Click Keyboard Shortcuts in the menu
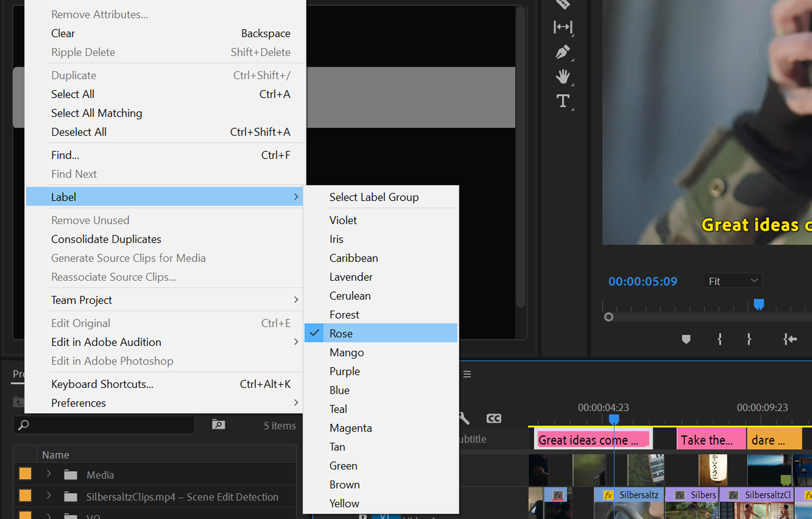812x519 pixels. point(102,384)
